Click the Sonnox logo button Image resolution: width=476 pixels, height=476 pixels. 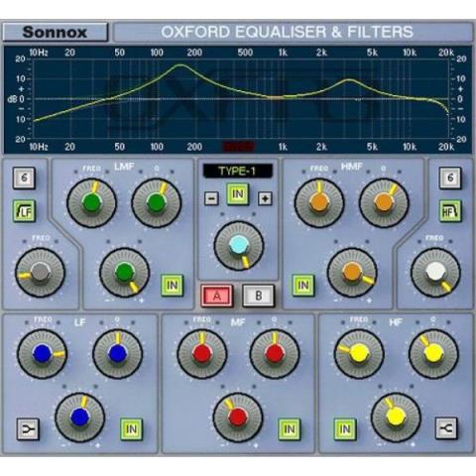56,32
